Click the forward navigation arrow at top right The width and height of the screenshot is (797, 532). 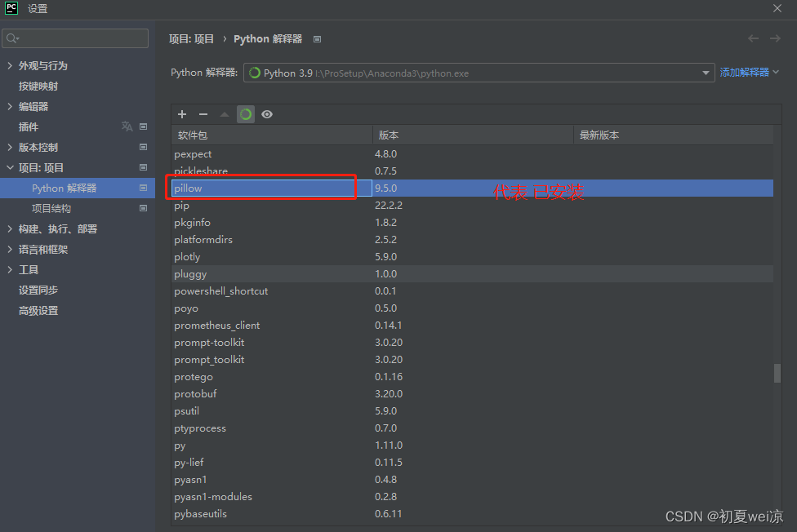point(774,38)
